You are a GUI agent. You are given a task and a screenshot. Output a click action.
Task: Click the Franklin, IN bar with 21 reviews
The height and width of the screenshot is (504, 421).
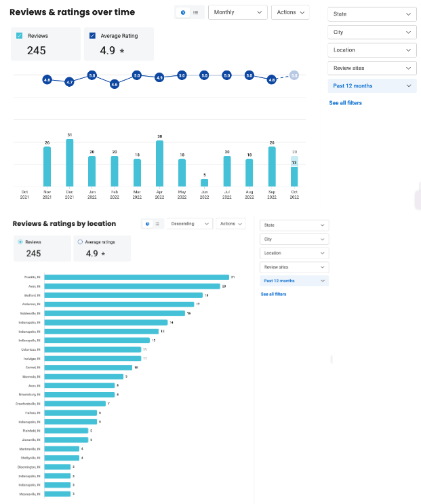[x=137, y=277]
